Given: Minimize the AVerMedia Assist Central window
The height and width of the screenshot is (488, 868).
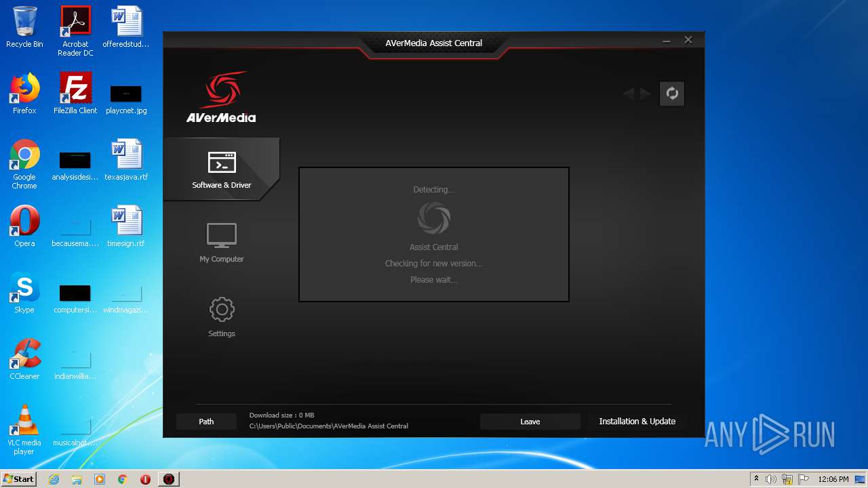Looking at the screenshot, I should coord(667,41).
